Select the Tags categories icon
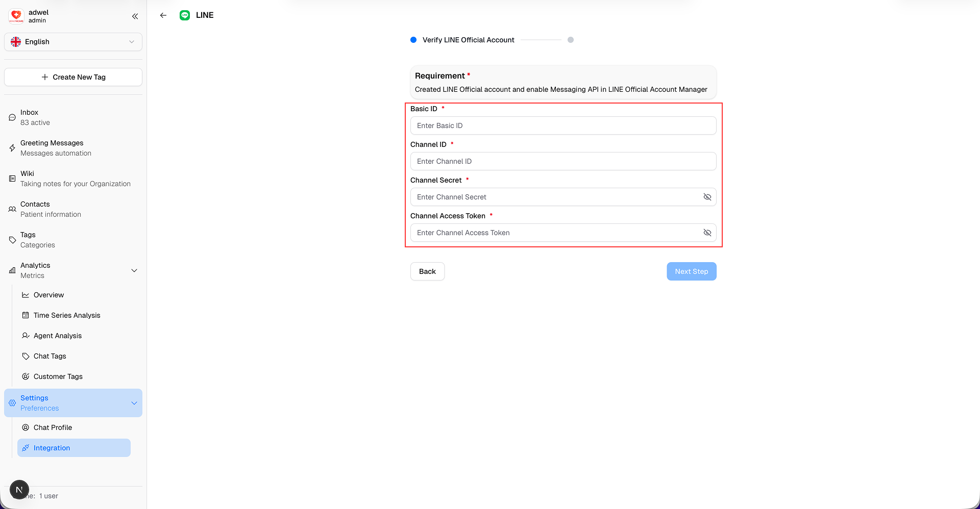 point(12,240)
